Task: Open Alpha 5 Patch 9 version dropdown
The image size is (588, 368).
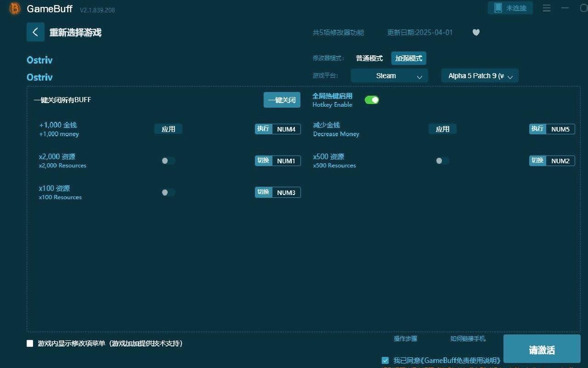Action: (x=480, y=76)
